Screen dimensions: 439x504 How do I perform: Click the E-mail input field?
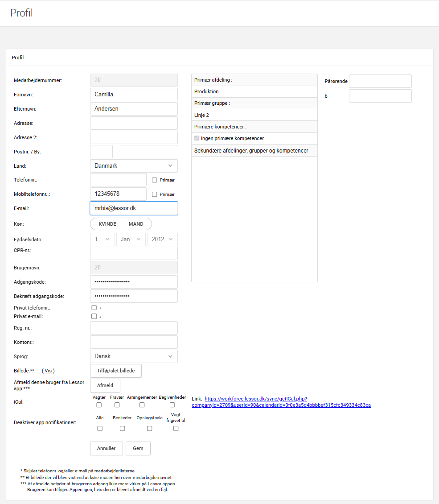click(x=134, y=208)
